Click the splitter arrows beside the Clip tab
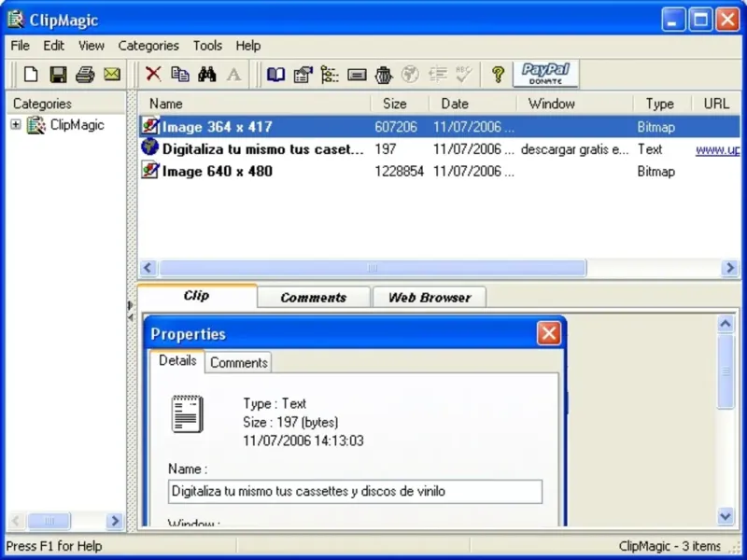The width and height of the screenshot is (747, 560). [x=131, y=311]
